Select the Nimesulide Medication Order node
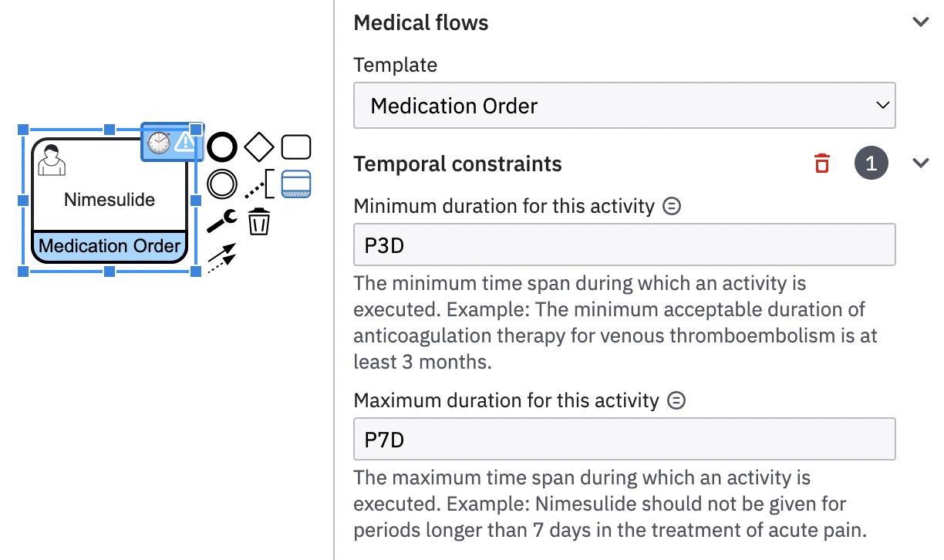The height and width of the screenshot is (560, 944). (108, 199)
